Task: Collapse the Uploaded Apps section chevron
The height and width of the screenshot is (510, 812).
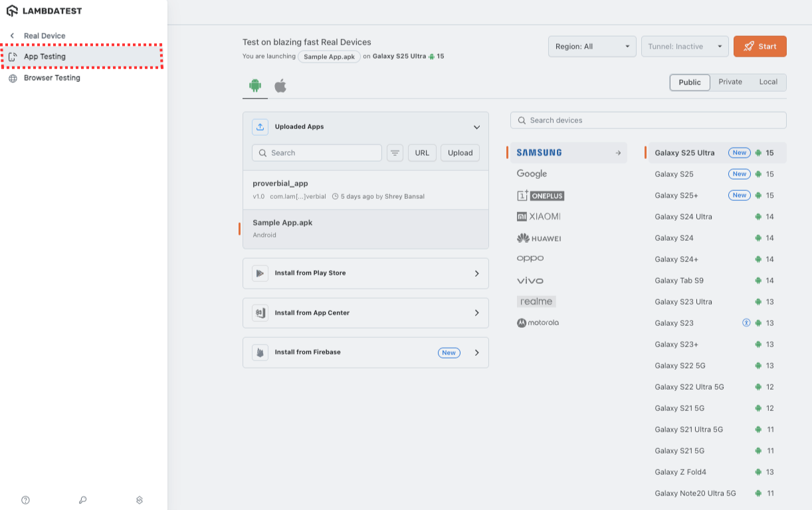Action: (x=476, y=126)
